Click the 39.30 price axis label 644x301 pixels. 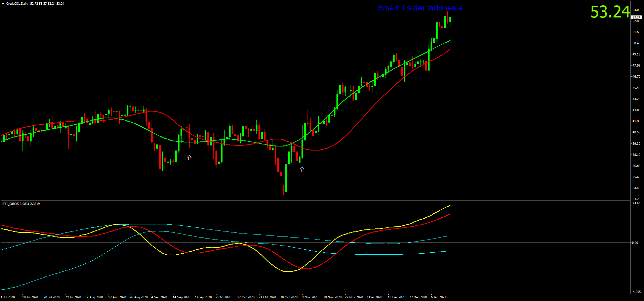(636, 144)
